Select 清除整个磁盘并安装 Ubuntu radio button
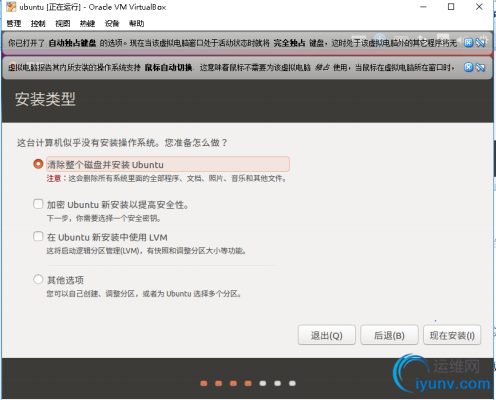Image resolution: width=496 pixels, height=400 pixels. point(38,164)
